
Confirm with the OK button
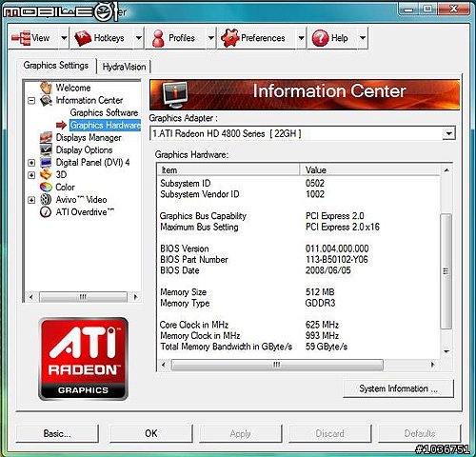(151, 433)
